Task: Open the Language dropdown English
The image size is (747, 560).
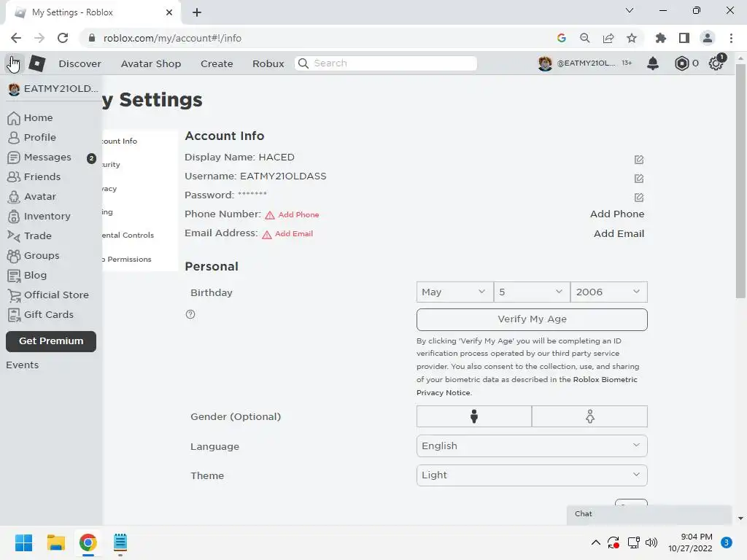Action: point(532,446)
